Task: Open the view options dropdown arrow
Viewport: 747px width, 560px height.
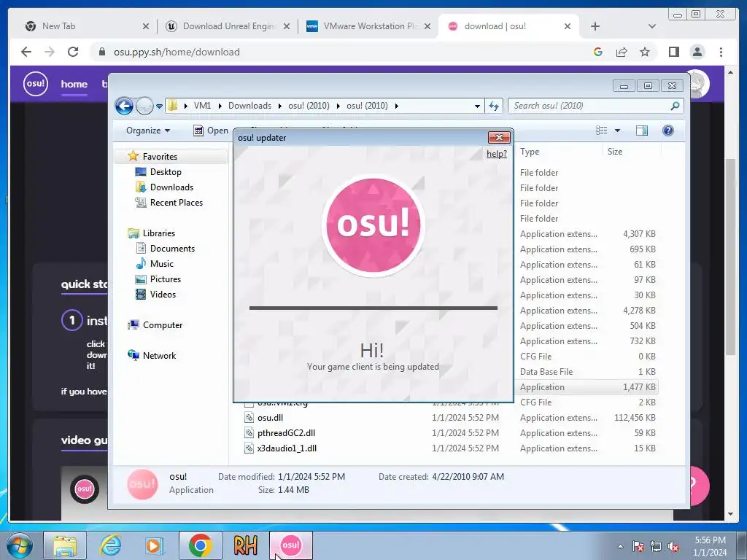Action: pyautogui.click(x=617, y=131)
